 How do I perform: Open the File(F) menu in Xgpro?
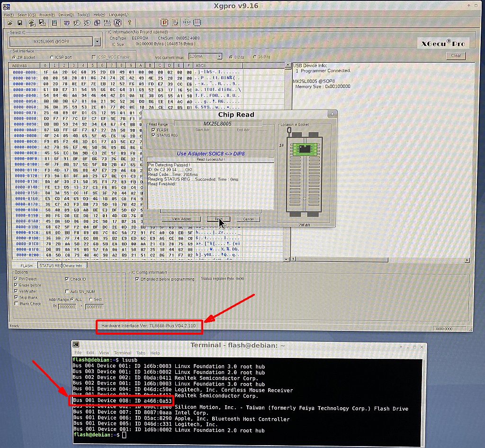coord(9,15)
